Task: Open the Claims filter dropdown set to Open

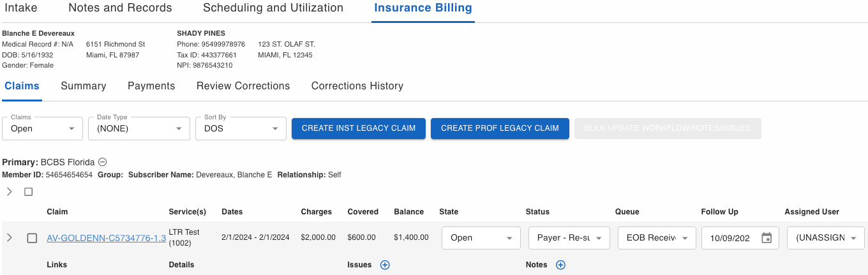Action: (43, 128)
